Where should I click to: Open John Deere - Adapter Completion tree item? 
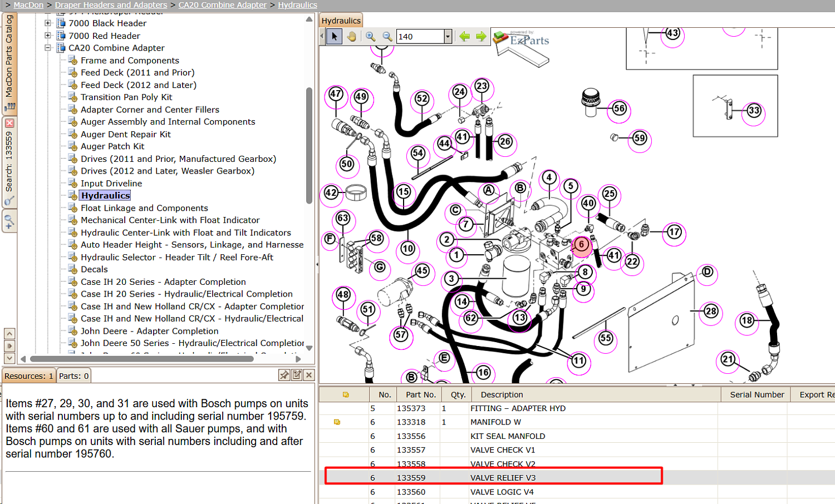tap(150, 331)
